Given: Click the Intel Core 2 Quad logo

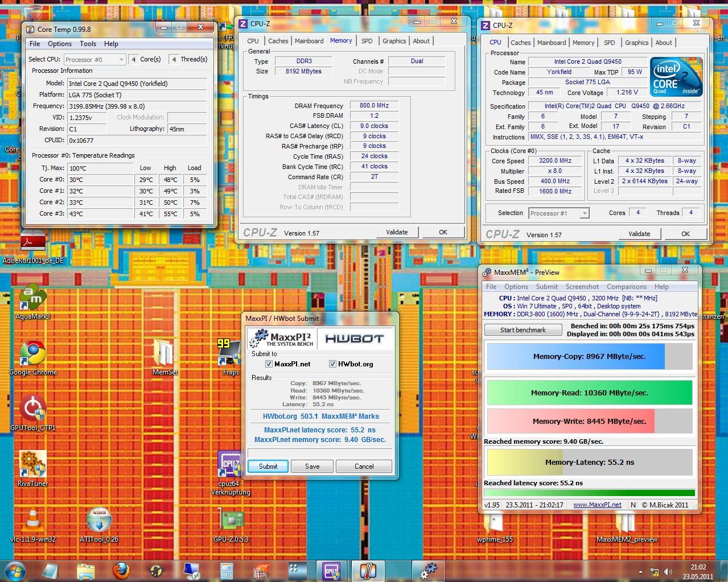Looking at the screenshot, I should pos(676,77).
